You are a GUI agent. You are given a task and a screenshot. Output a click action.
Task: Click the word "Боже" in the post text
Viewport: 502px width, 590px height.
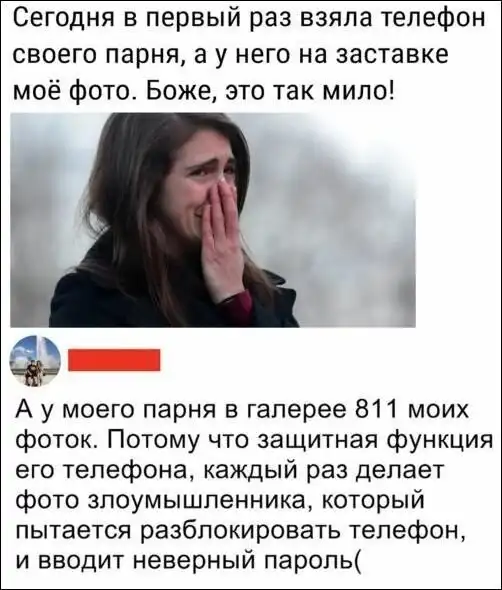click(x=180, y=90)
